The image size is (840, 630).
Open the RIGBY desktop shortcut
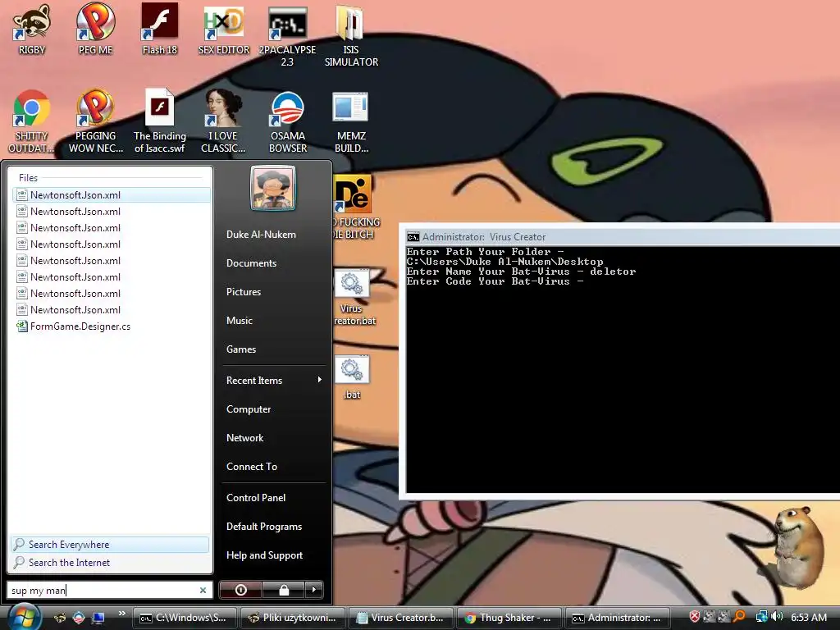pyautogui.click(x=32, y=30)
